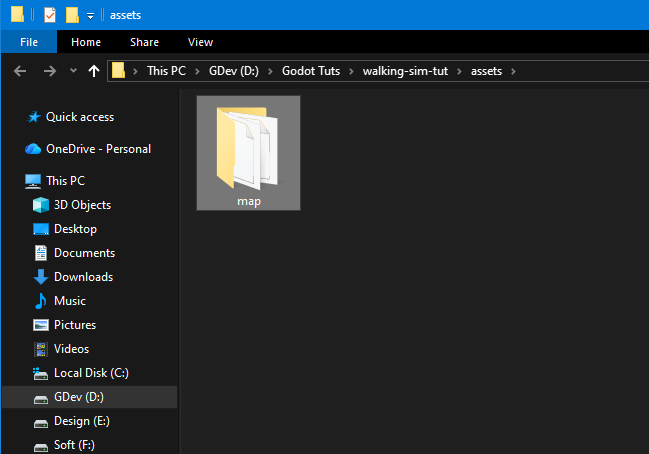Switch to the Home ribbon tab

tap(86, 42)
